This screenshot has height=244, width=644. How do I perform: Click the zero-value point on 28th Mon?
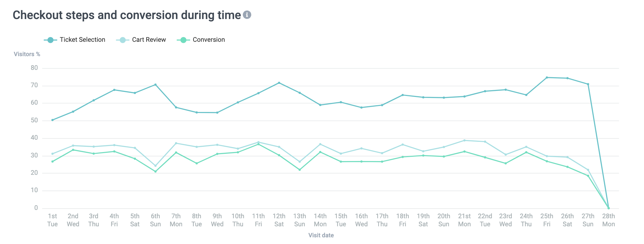pos(609,208)
